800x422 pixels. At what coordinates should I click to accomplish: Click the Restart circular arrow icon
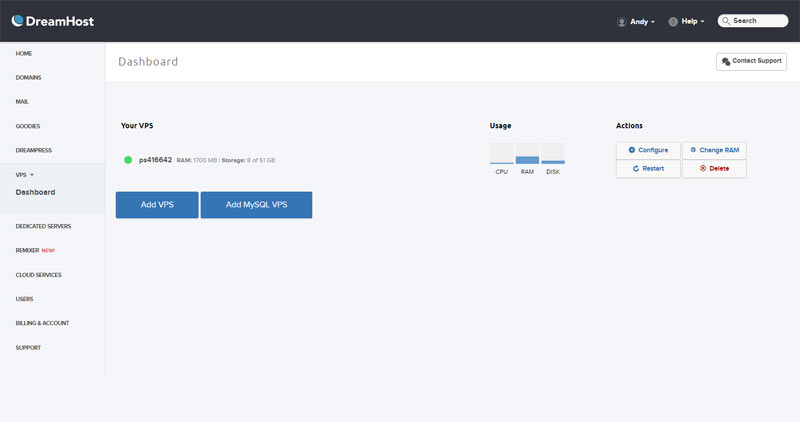pos(636,168)
